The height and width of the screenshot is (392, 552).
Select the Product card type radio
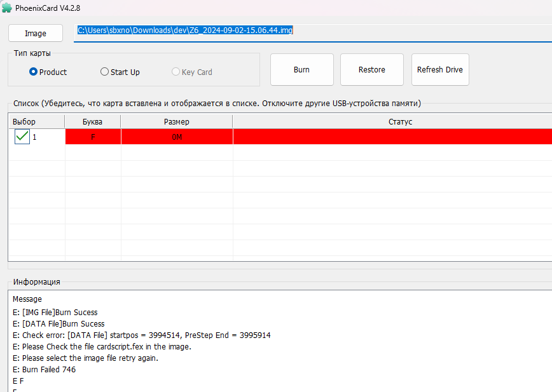(x=34, y=72)
